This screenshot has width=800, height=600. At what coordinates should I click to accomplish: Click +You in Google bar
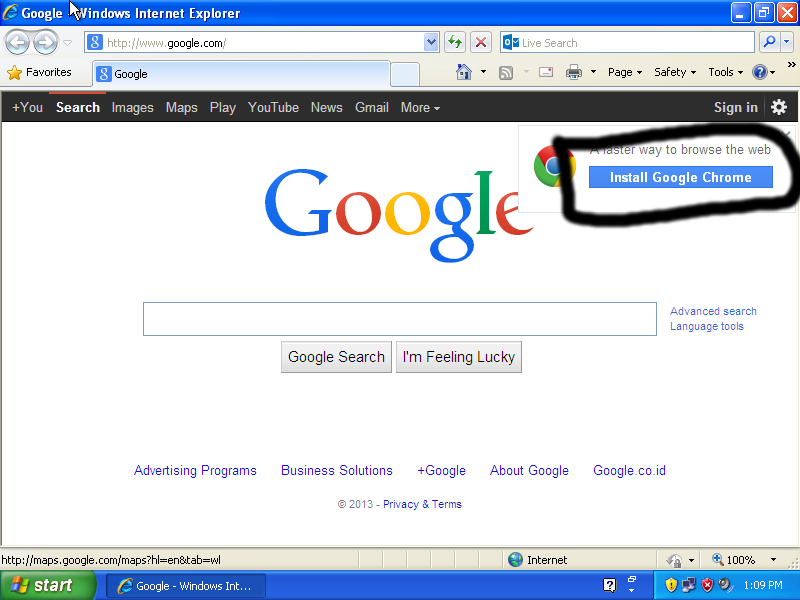pyautogui.click(x=27, y=107)
